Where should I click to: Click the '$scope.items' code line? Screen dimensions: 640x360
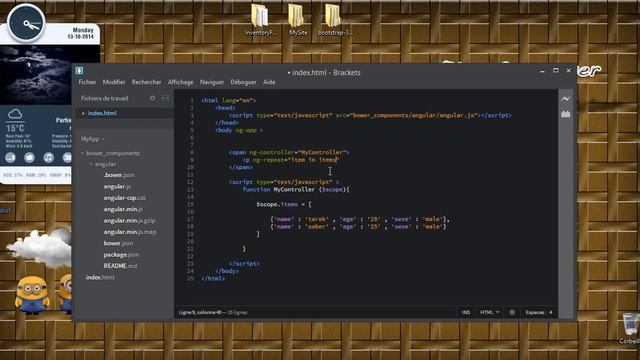(284, 204)
